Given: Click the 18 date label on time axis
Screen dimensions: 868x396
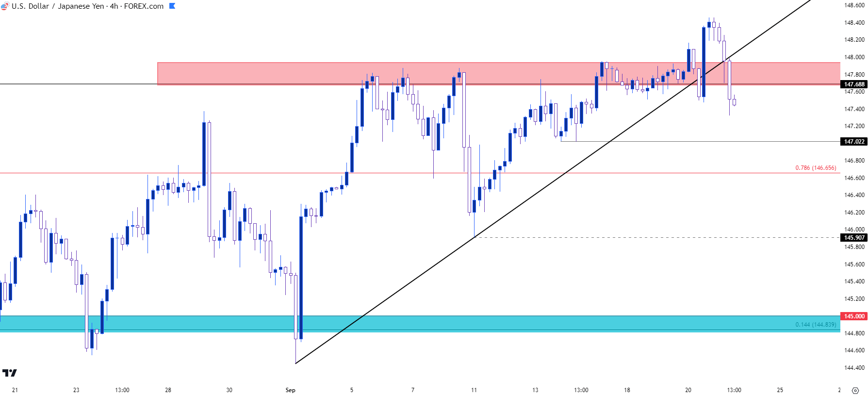Looking at the screenshot, I should pyautogui.click(x=627, y=390).
